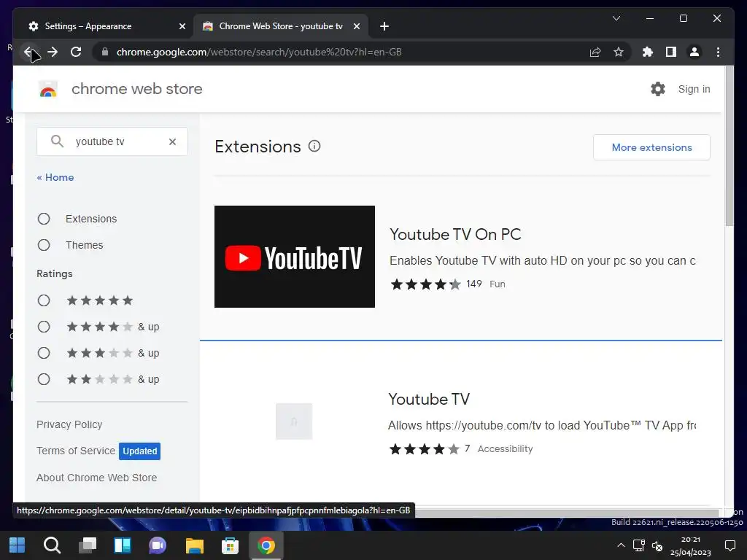
Task: Show hidden system tray icons
Action: 621,545
